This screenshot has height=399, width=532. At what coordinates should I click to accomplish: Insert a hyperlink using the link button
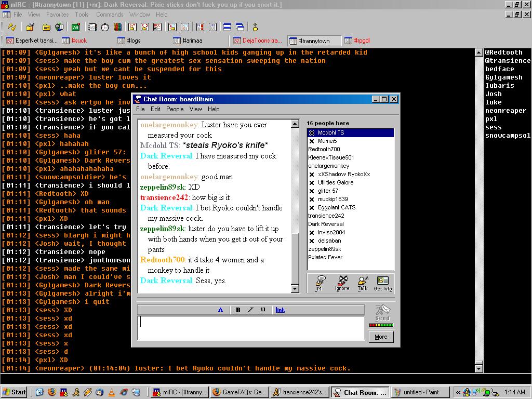coord(280,310)
